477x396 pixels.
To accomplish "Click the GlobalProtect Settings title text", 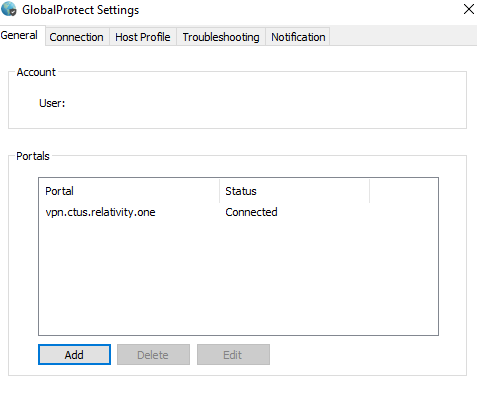I will (81, 10).
